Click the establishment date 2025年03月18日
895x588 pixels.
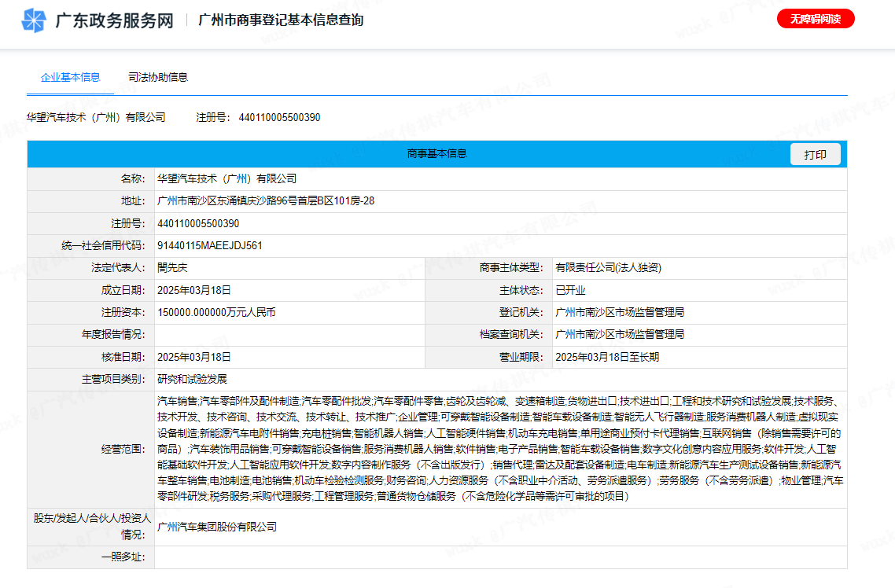[x=192, y=290]
